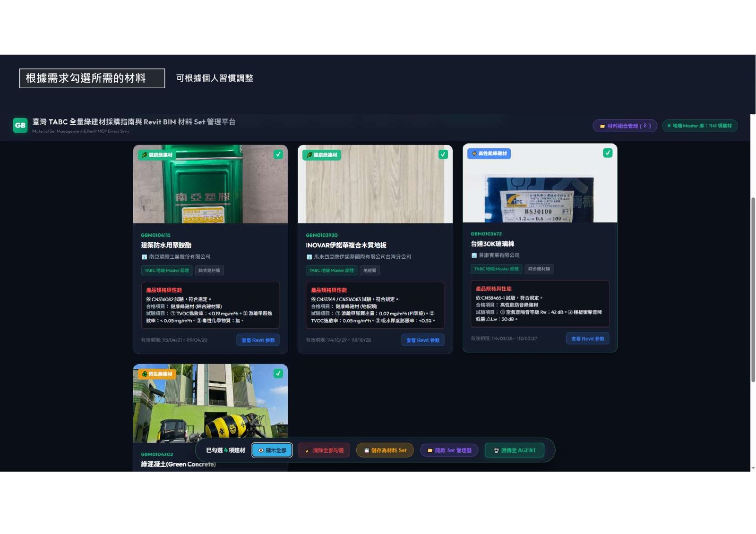Uncheck the 綠混凝土 Green Concrete card checkbox
756x534 pixels.
pyautogui.click(x=278, y=373)
